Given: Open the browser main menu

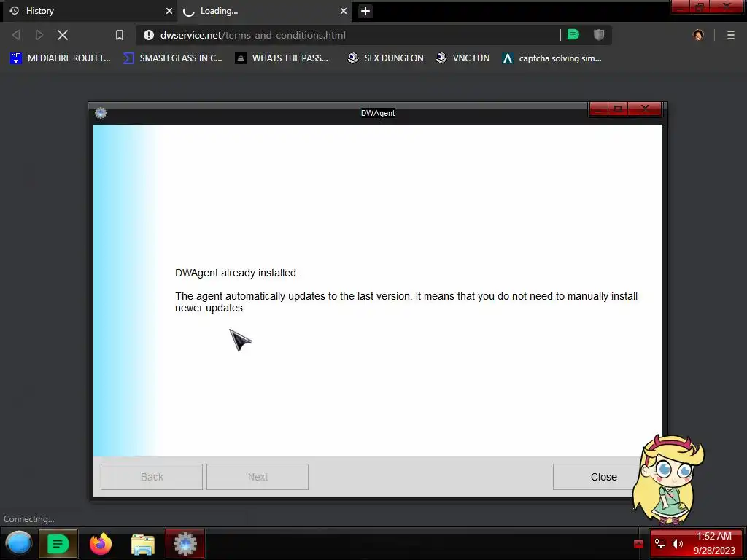Looking at the screenshot, I should pyautogui.click(x=731, y=35).
